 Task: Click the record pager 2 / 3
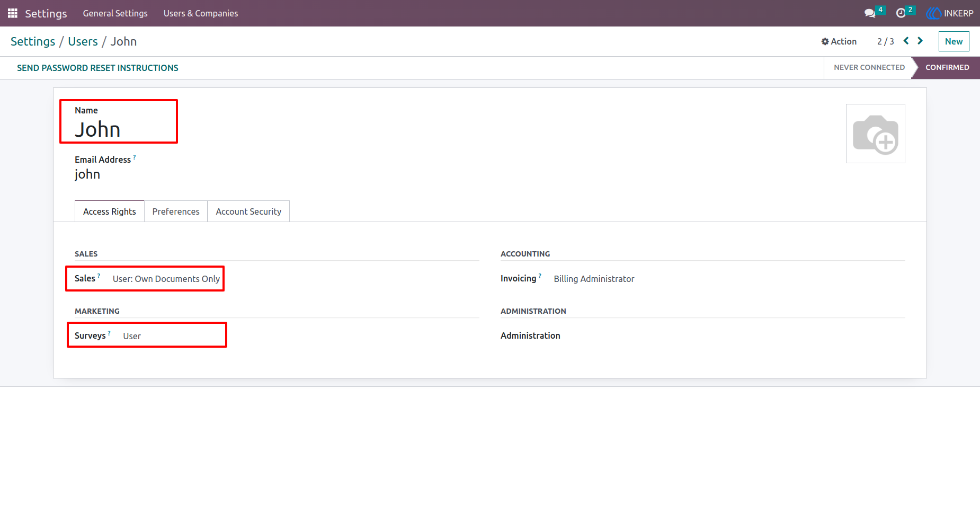(x=885, y=41)
